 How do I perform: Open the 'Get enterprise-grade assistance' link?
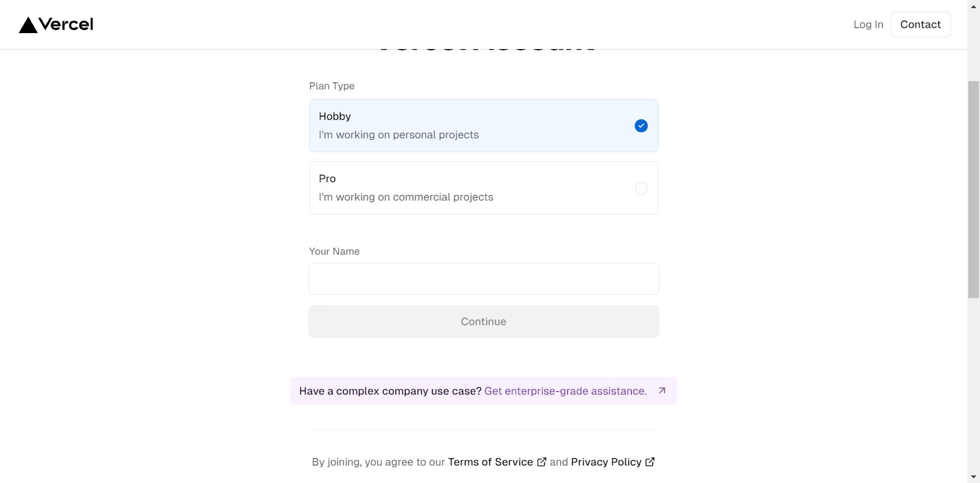point(565,391)
